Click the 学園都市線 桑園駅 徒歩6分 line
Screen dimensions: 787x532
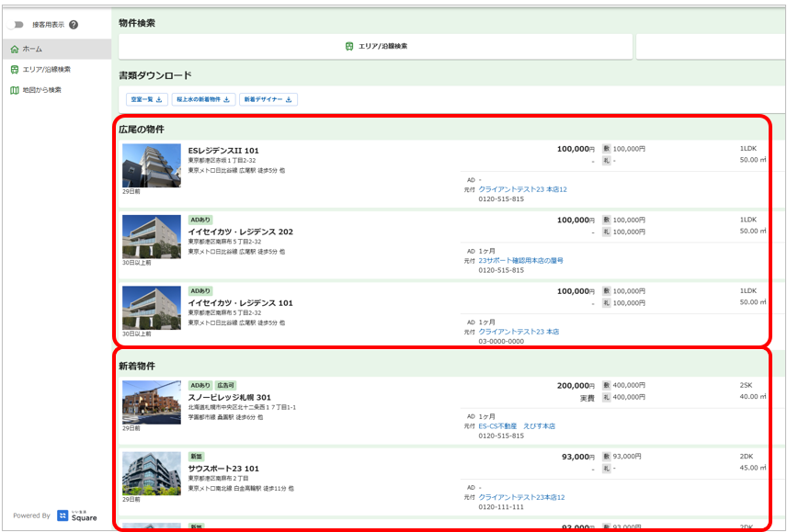[x=225, y=417]
